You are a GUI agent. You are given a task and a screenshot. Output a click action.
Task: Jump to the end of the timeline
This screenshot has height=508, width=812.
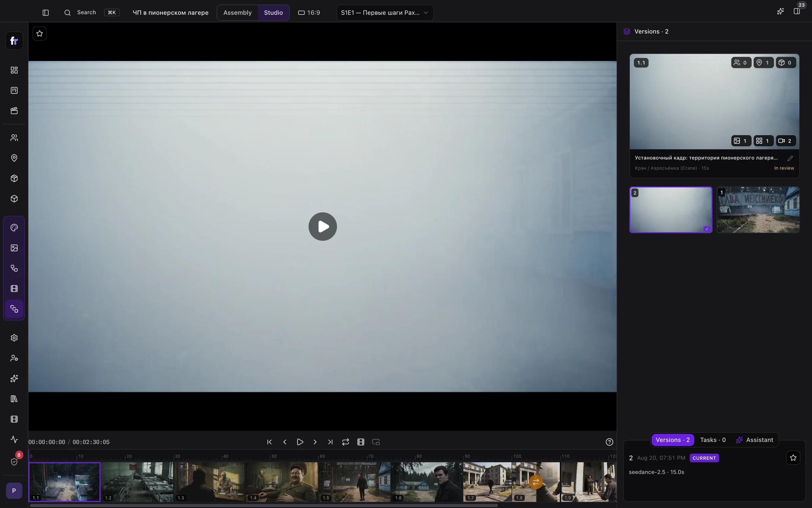pos(330,442)
